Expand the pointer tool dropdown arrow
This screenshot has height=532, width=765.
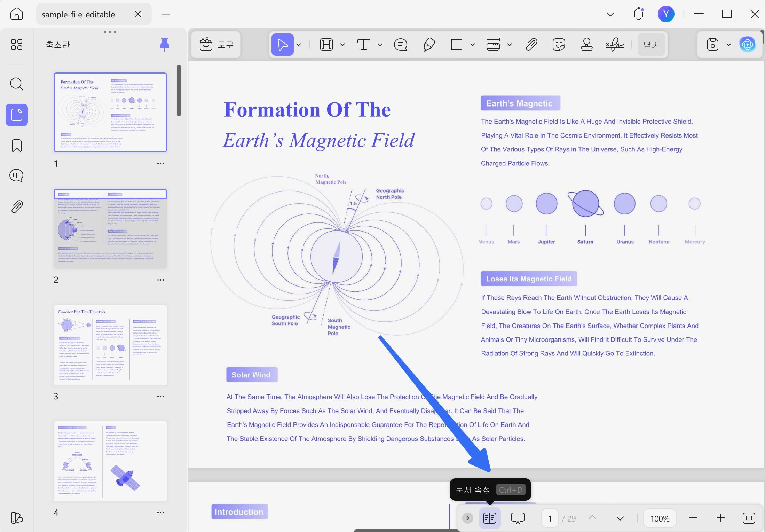pos(299,45)
